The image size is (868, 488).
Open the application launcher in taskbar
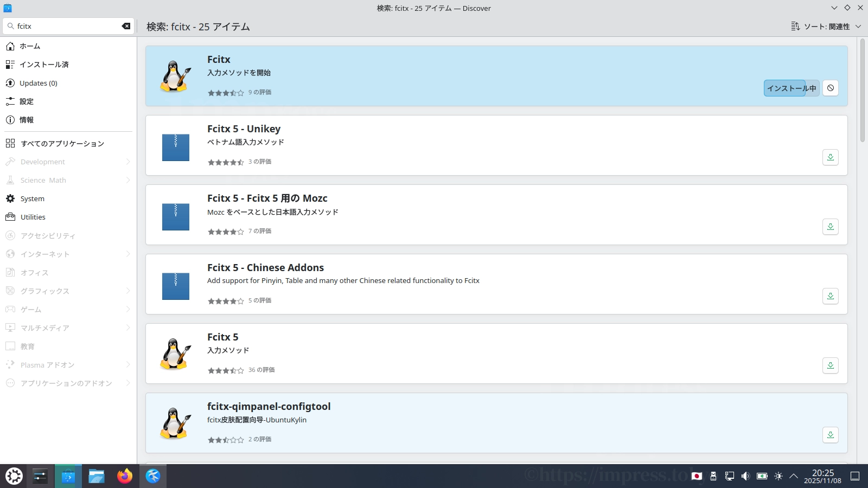pos(14,476)
